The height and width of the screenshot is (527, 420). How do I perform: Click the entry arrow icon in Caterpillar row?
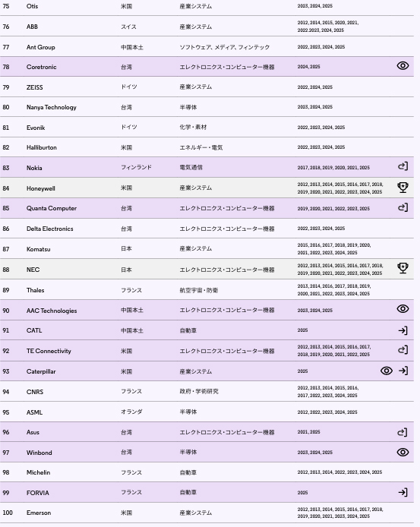(x=403, y=371)
